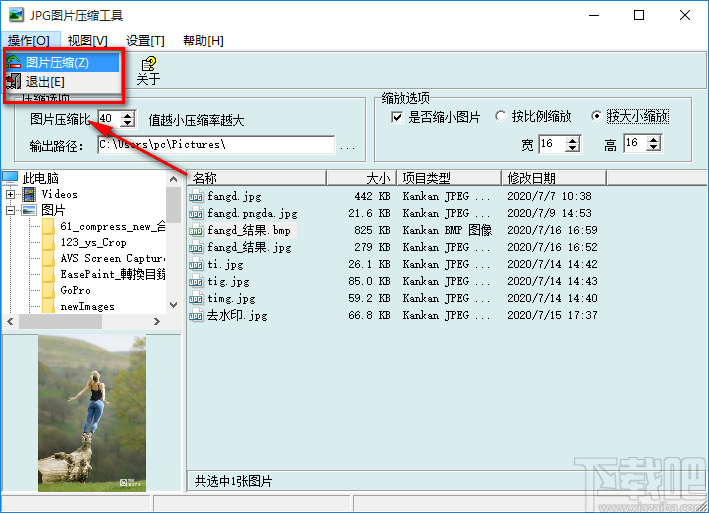Focus the 图片压缩比 value field
The height and width of the screenshot is (513, 709).
pos(110,119)
